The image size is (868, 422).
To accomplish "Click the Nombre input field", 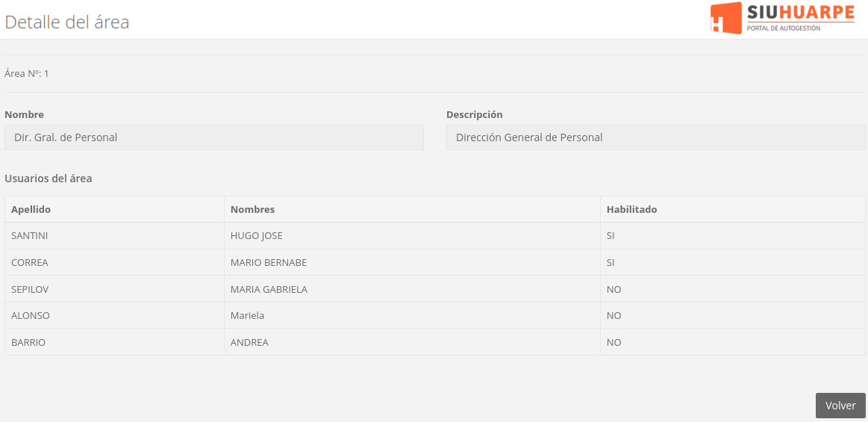I will coord(214,137).
